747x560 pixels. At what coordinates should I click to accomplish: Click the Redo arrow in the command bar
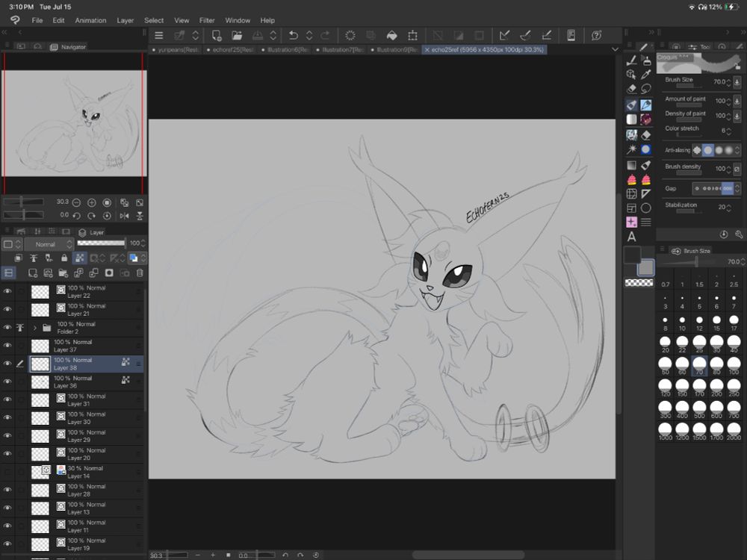326,35
